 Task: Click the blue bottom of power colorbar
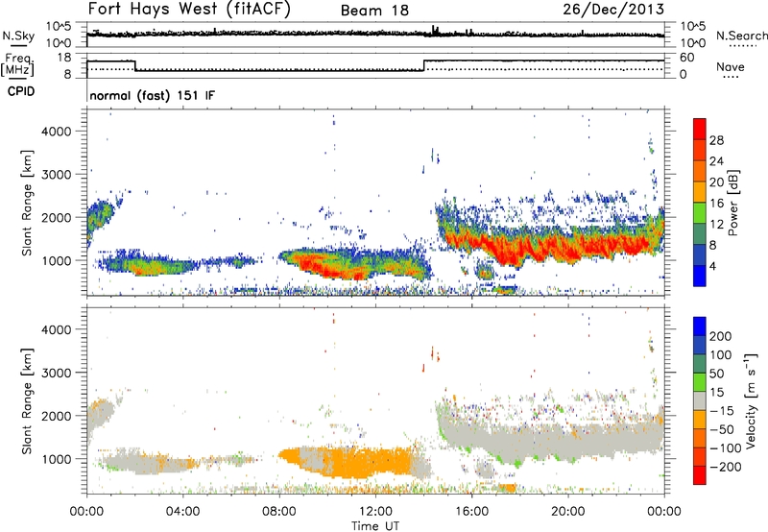[x=700, y=276]
